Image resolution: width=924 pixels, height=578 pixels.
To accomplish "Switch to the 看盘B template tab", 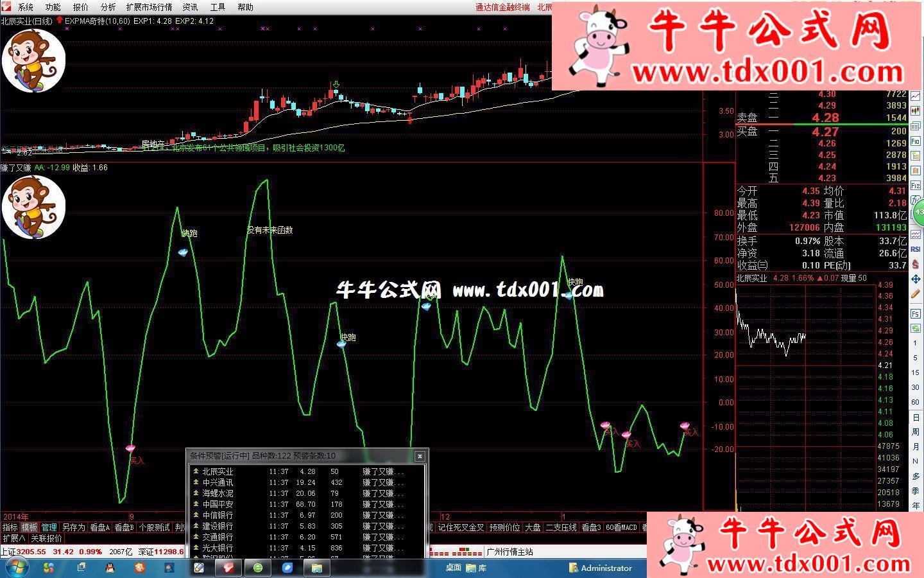I will [x=124, y=527].
